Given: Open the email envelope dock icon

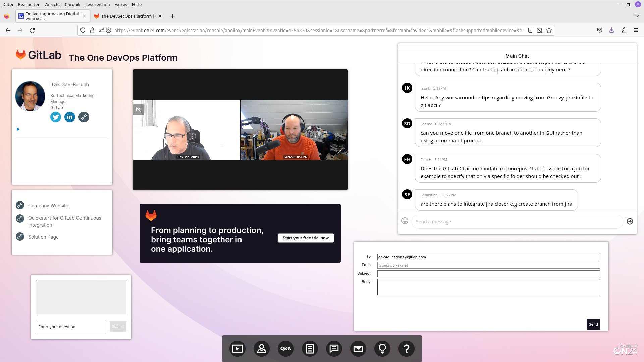Looking at the screenshot, I should pos(358,349).
